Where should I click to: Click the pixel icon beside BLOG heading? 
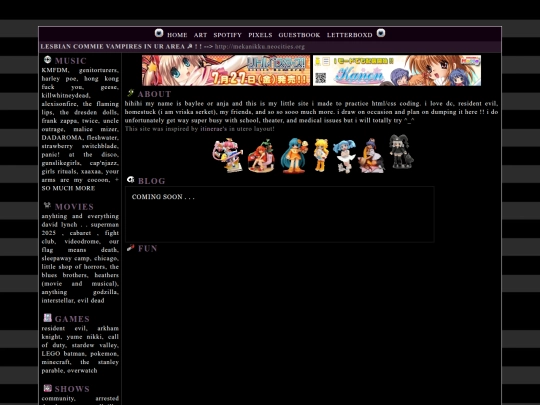131,180
